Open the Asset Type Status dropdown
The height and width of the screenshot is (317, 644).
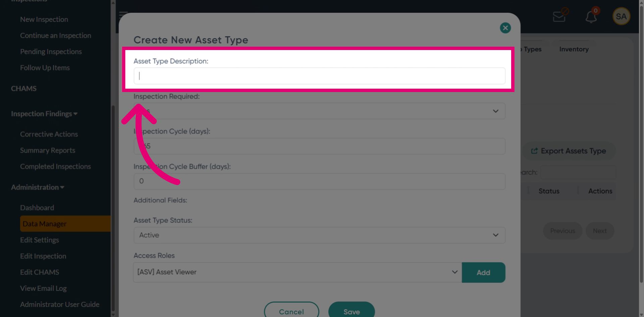[319, 235]
